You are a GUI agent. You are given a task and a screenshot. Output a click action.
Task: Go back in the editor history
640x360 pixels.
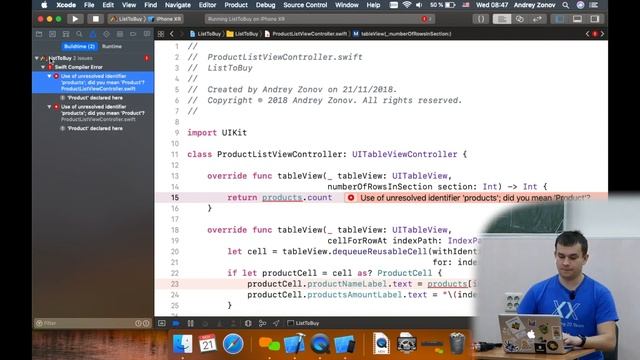172,34
